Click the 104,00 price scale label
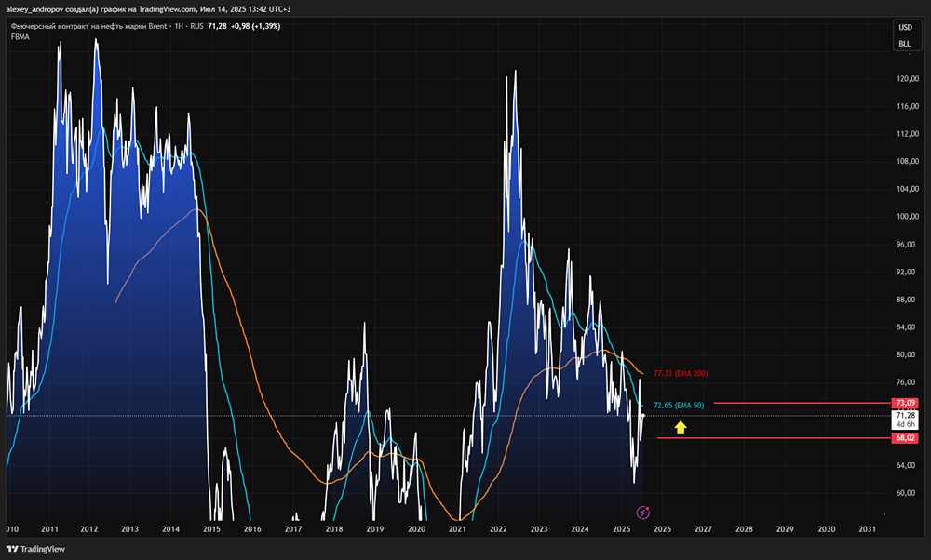Image resolution: width=931 pixels, height=560 pixels. click(x=907, y=189)
